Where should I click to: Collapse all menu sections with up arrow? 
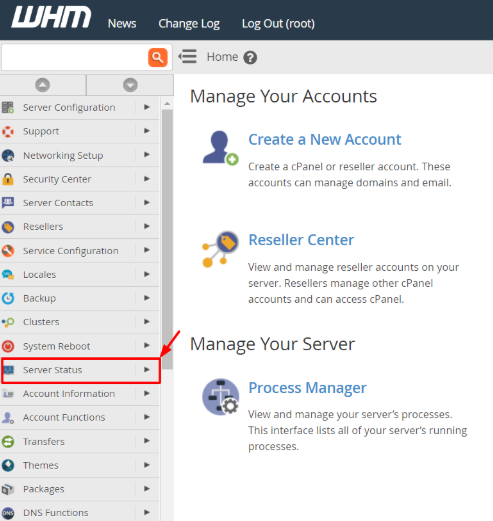43,85
